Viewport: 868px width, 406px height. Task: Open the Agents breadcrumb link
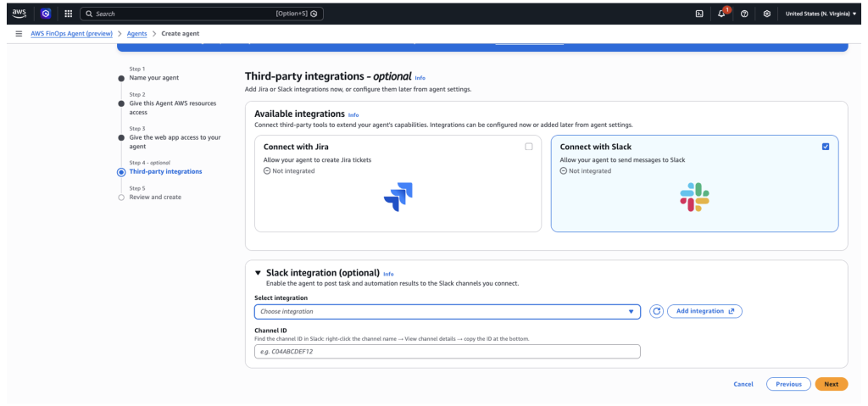[x=136, y=34]
